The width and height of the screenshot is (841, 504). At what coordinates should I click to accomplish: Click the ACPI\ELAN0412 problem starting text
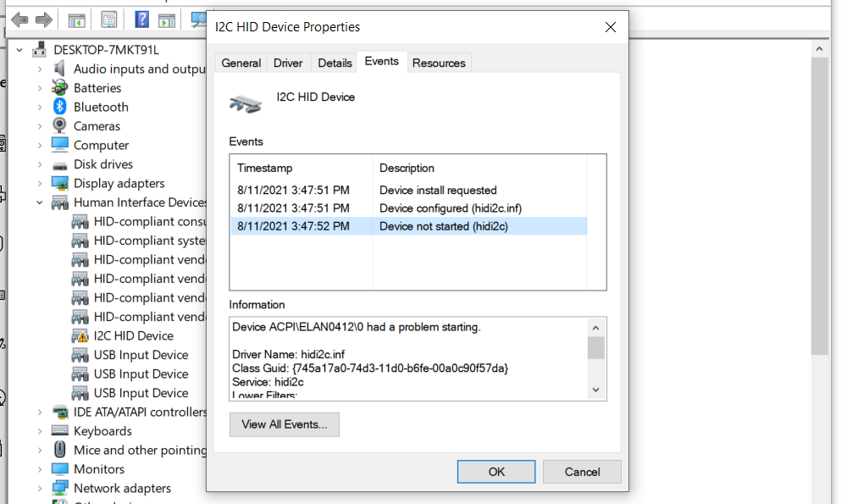pos(357,327)
